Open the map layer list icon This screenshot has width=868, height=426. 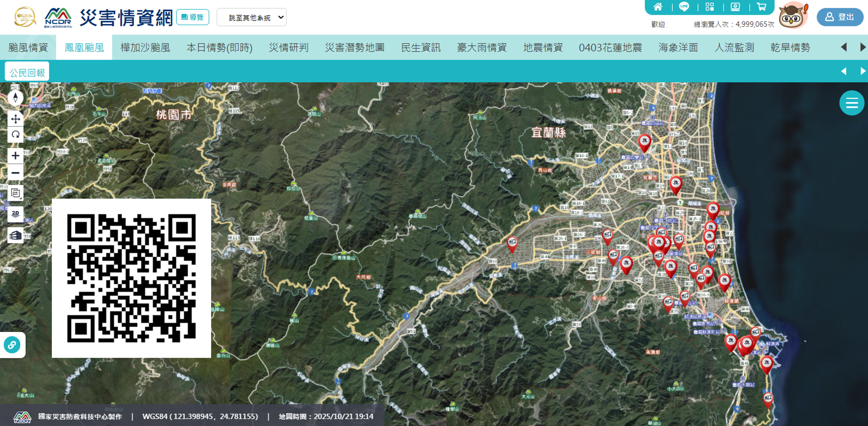[15, 193]
